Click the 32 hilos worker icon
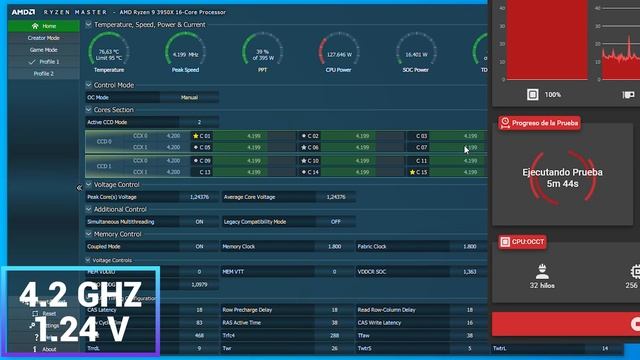 [542, 271]
